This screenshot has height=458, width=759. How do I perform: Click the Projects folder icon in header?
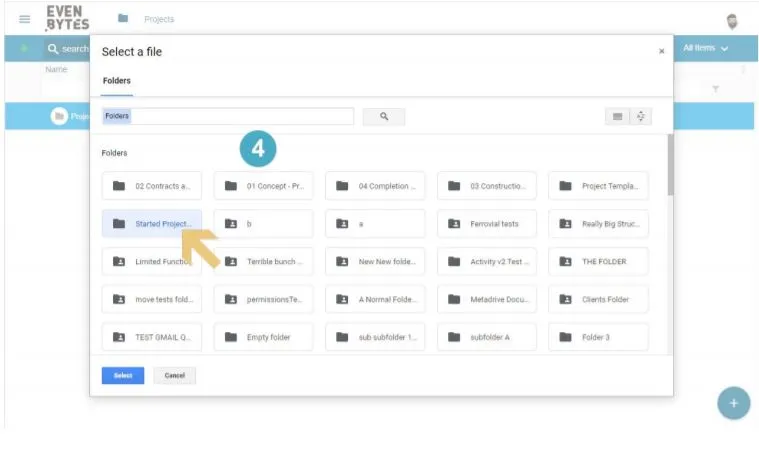123,18
